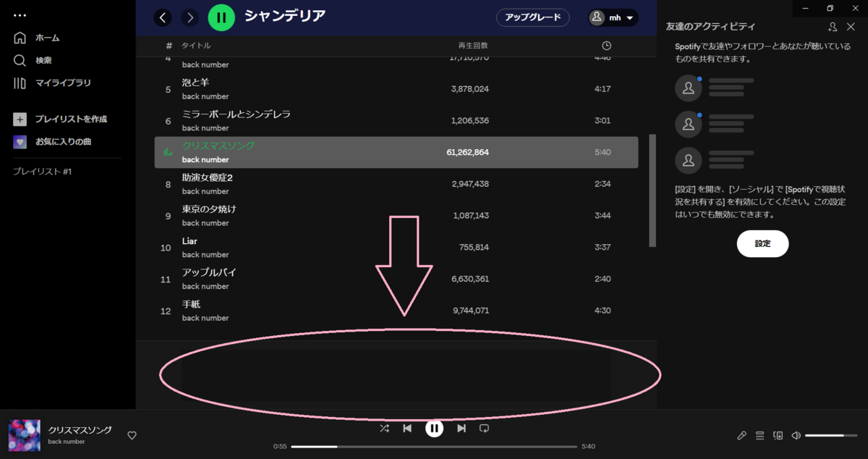Click play count 61,262,864
Viewport: 868px width, 459px height.
pyautogui.click(x=468, y=153)
